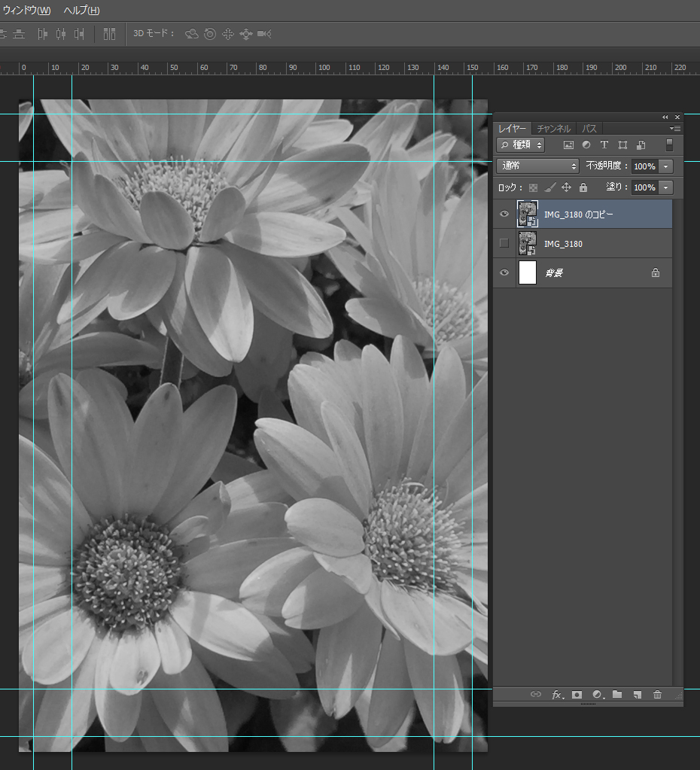Screen dimensions: 700x770
Task: Click the Create new layer icon
Action: [x=637, y=695]
